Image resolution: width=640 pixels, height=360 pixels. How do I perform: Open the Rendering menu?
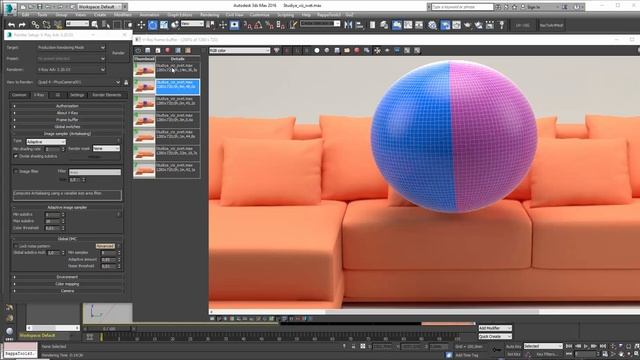[x=209, y=15]
